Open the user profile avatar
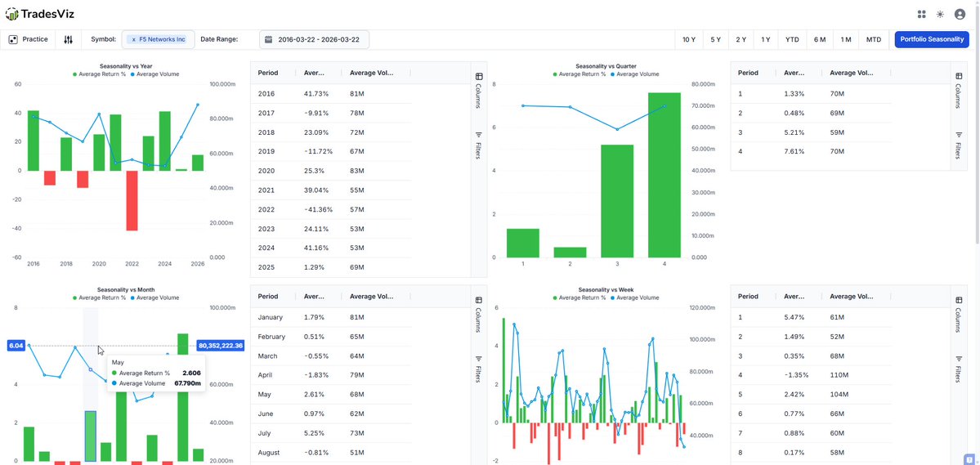 [960, 15]
